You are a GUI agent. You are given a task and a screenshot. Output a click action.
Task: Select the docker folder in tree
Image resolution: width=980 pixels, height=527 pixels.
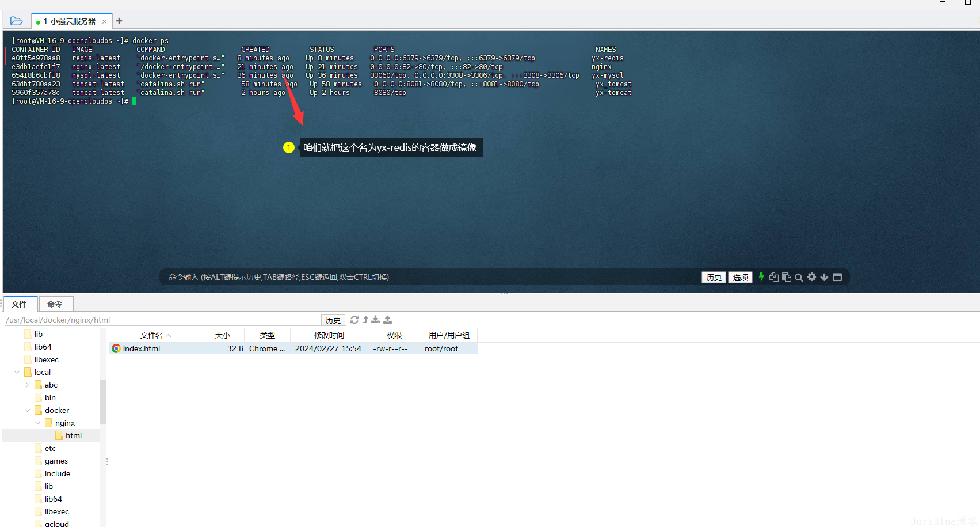57,410
